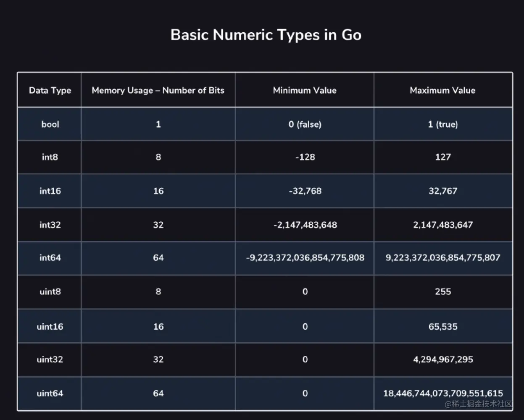Click the "-128" minimum value cell
Screen dimensions: 524x420
coord(305,157)
